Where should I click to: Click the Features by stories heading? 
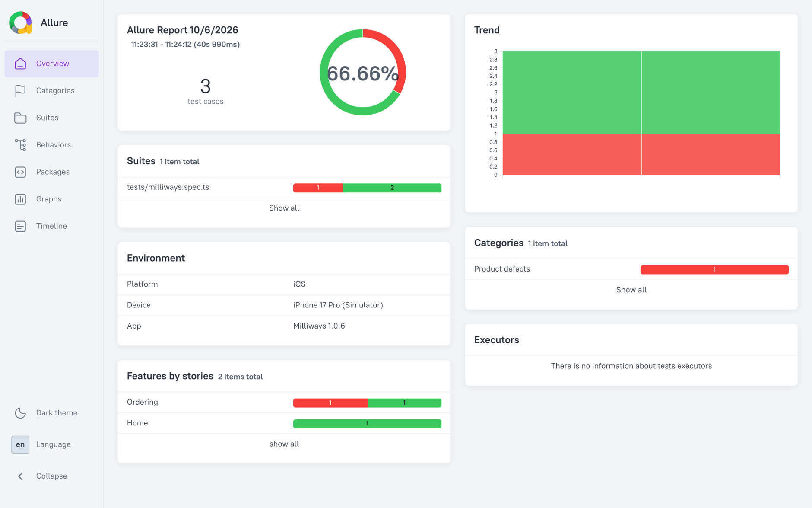click(170, 376)
